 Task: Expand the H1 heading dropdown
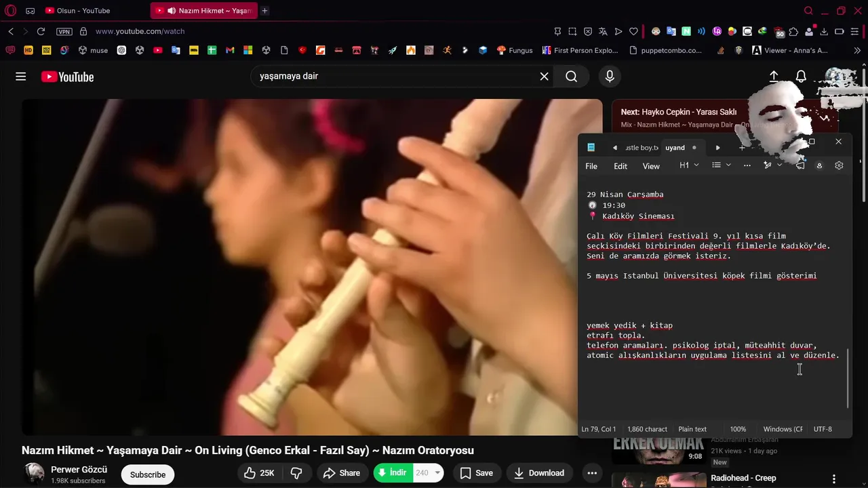[689, 165]
